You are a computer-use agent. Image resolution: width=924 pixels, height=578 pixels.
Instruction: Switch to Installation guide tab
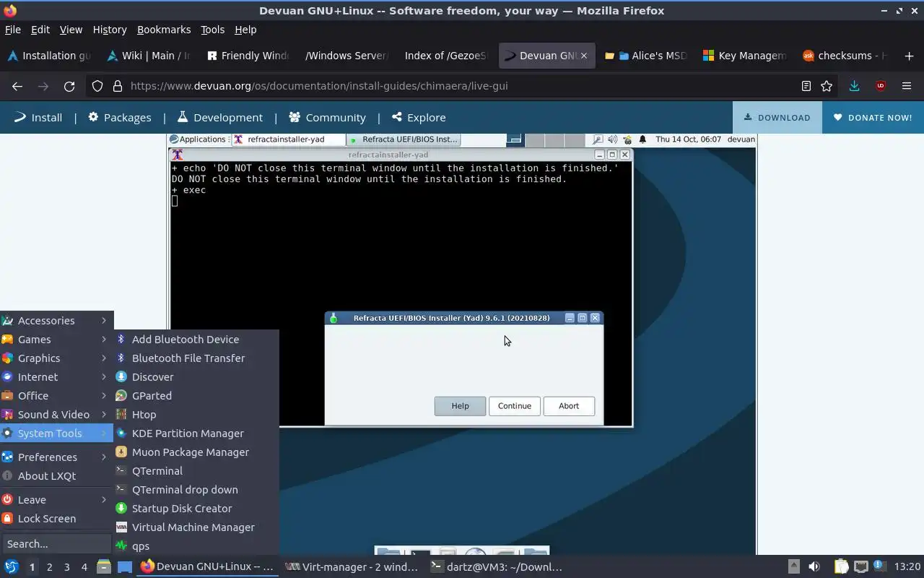(49, 56)
